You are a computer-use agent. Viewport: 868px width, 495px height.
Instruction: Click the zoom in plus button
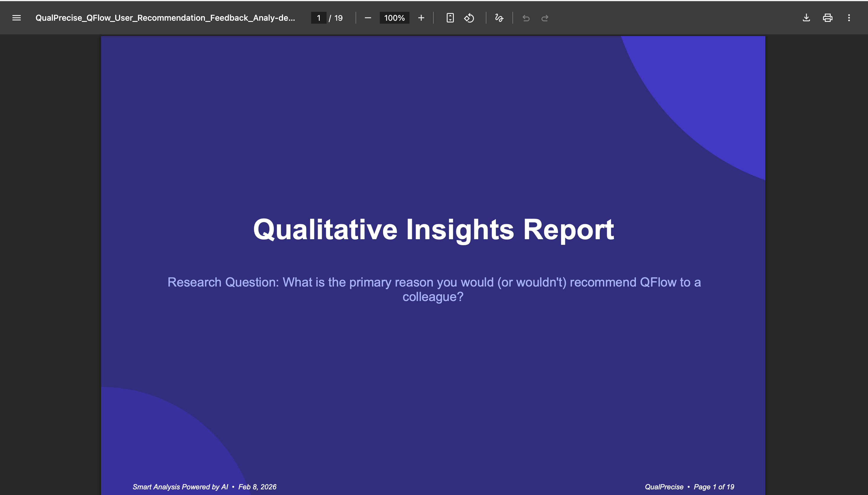click(x=421, y=18)
